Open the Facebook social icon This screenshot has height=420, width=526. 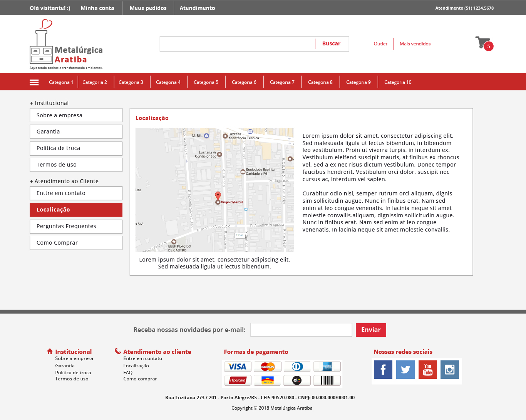coord(383,370)
